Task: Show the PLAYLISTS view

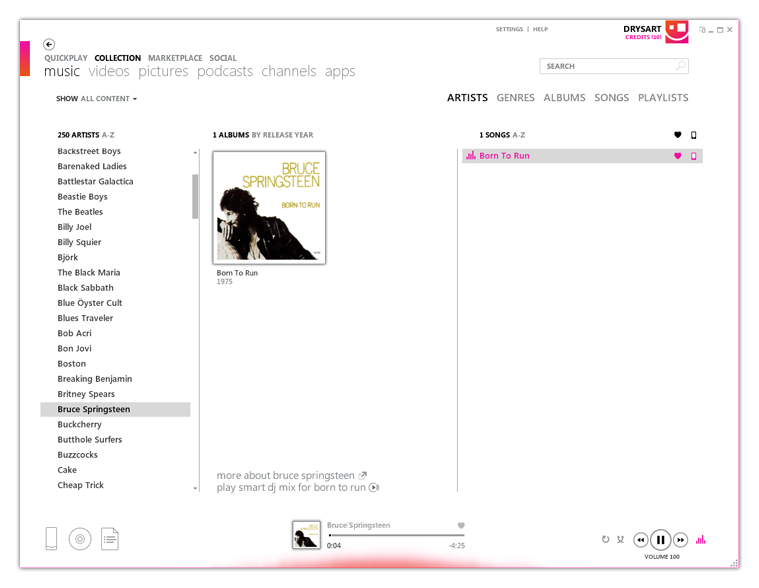Action: click(x=663, y=98)
